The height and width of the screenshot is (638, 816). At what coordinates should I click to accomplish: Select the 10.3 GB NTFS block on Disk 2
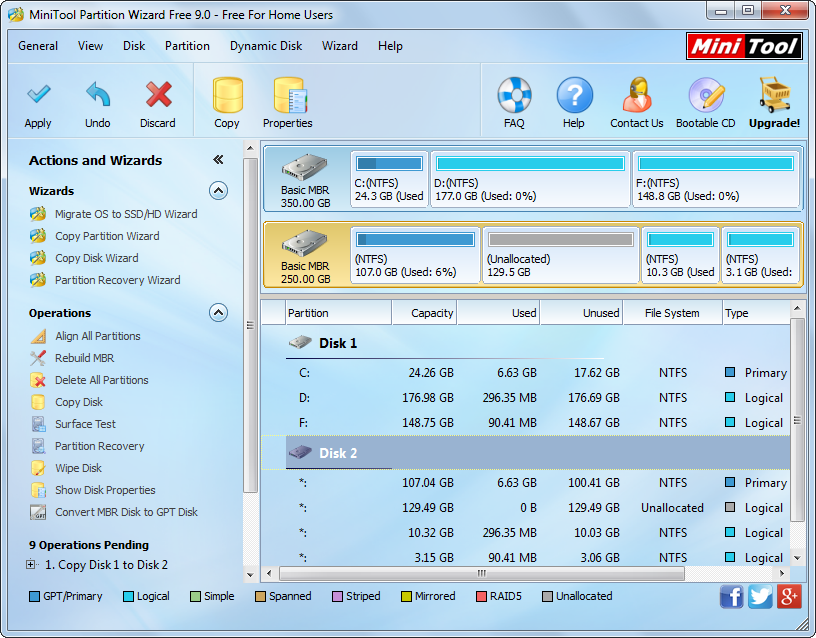point(680,256)
